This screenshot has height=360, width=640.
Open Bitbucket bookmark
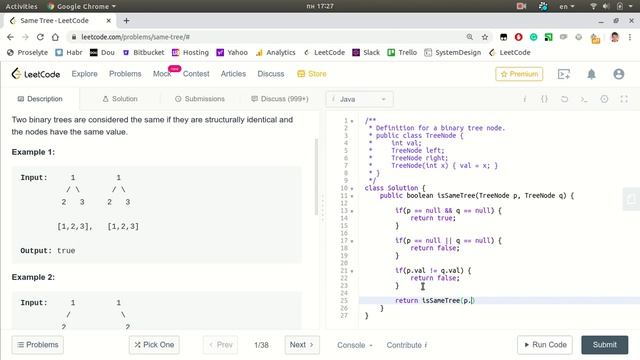click(143, 52)
